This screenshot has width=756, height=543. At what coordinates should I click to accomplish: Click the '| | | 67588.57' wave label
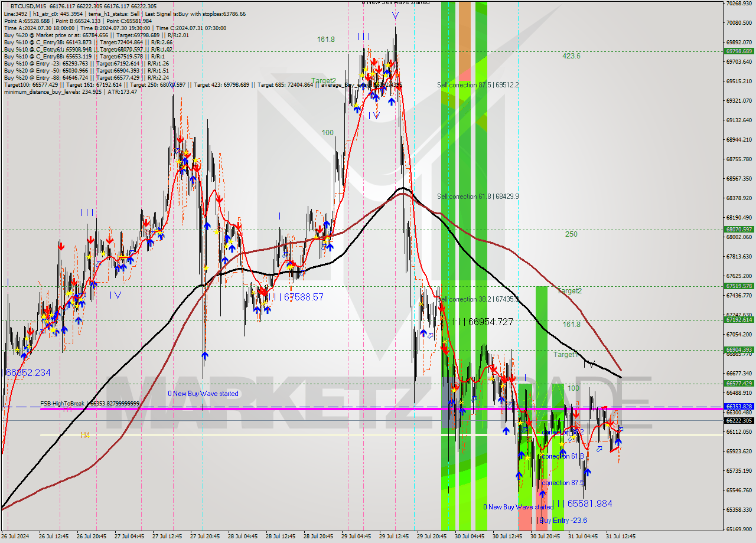click(x=296, y=297)
